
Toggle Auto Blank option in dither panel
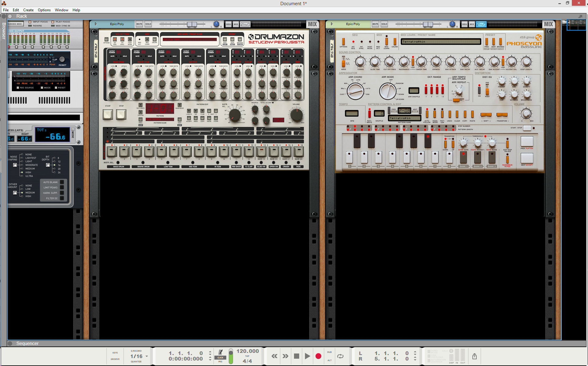62,182
